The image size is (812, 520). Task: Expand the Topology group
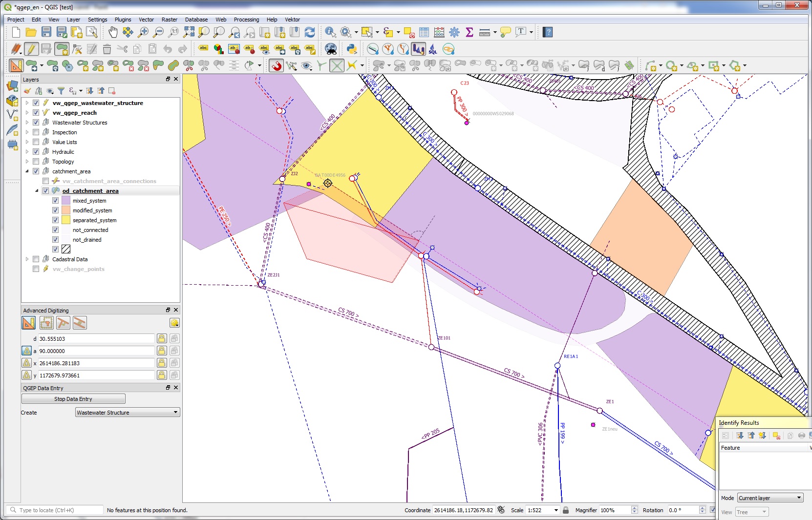27,162
